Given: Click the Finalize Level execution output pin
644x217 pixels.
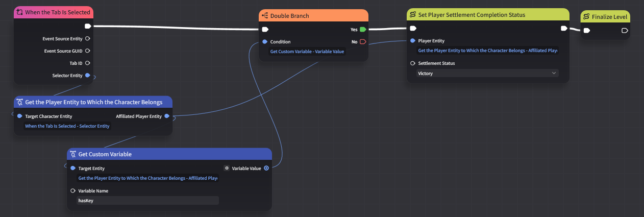Looking at the screenshot, I should coord(625,31).
